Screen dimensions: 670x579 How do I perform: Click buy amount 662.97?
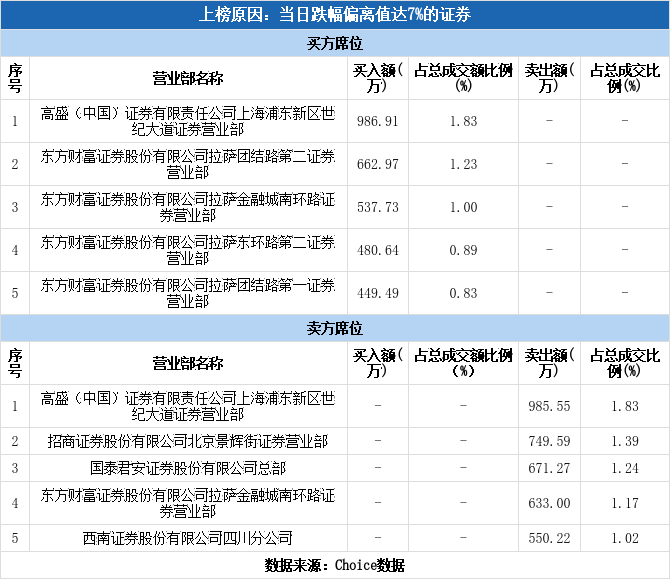click(x=378, y=165)
